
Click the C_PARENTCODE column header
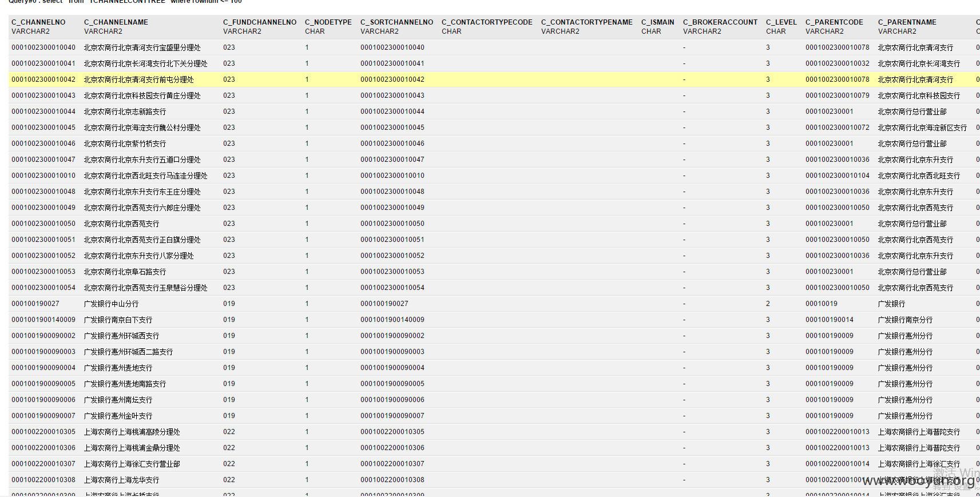(834, 22)
